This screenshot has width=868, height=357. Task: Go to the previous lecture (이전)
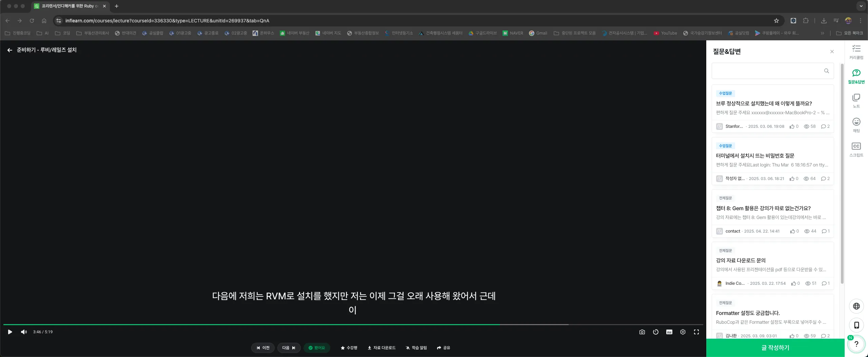[x=263, y=348]
